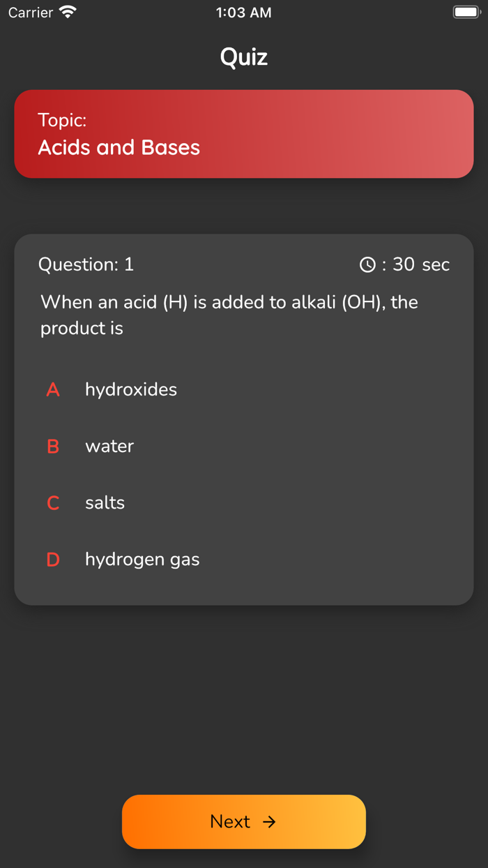Click the red letter A option marker

click(53, 390)
